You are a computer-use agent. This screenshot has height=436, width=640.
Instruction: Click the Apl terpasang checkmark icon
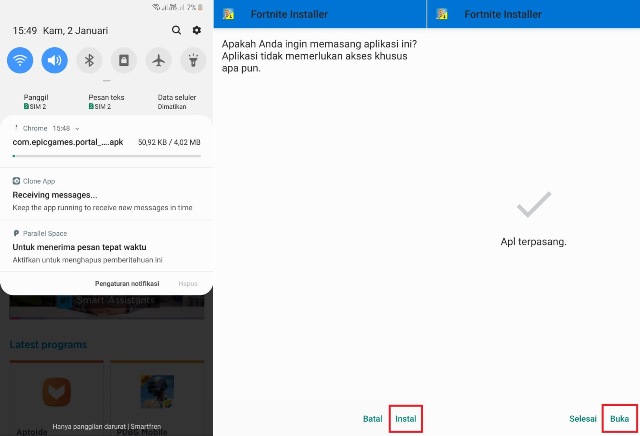pos(533,204)
